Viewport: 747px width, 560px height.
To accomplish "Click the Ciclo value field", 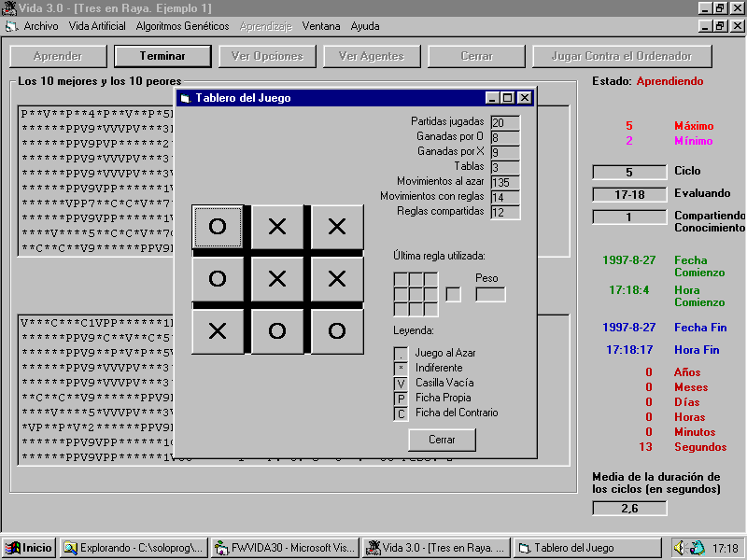I will pyautogui.click(x=629, y=172).
